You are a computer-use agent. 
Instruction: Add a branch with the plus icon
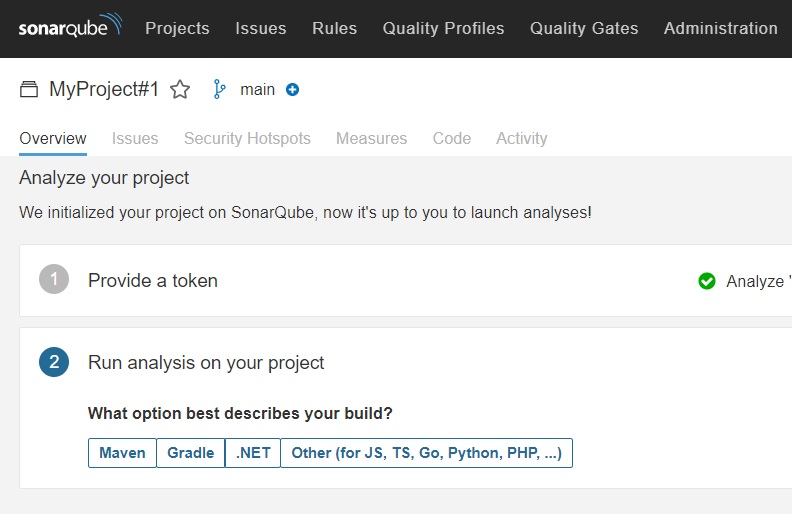click(x=292, y=89)
